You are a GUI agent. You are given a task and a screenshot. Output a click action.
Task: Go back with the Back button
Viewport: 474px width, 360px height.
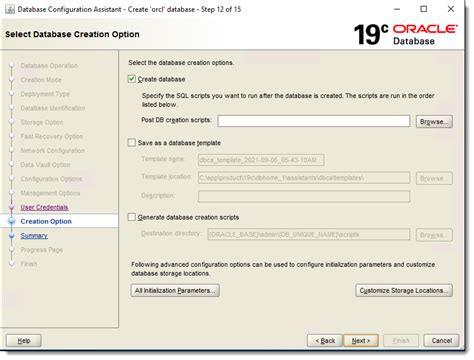325,341
